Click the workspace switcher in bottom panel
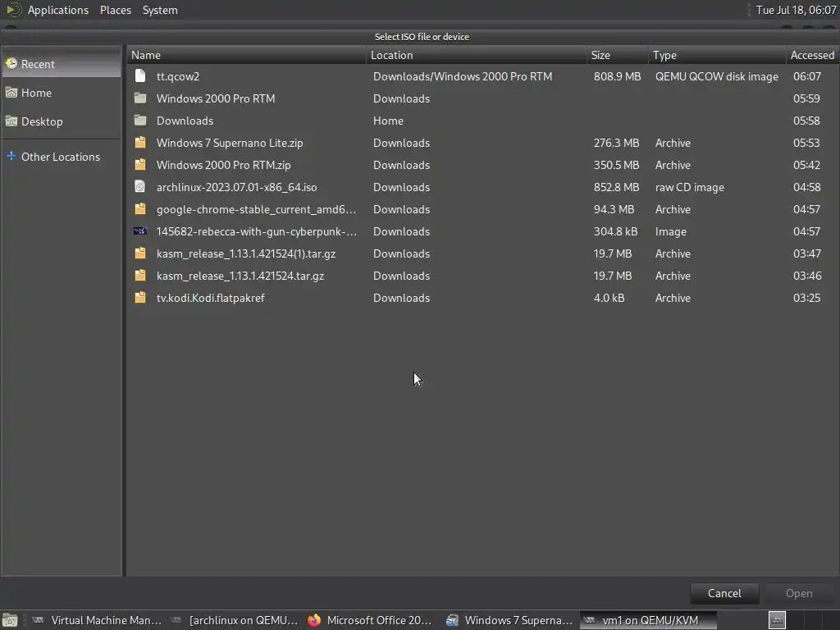 [x=778, y=620]
